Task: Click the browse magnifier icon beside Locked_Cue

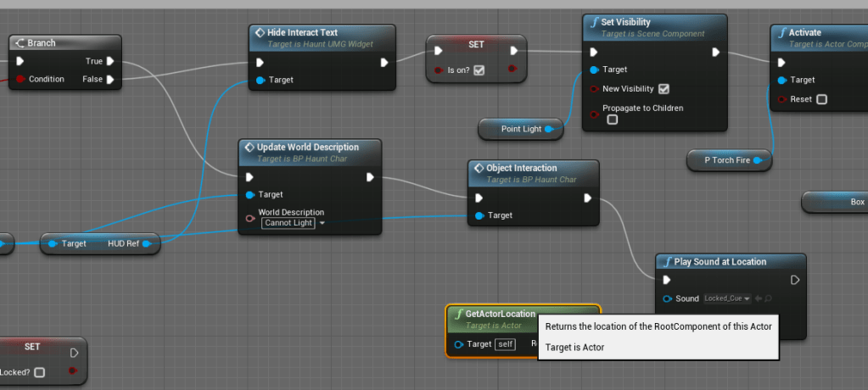Action: (x=770, y=298)
